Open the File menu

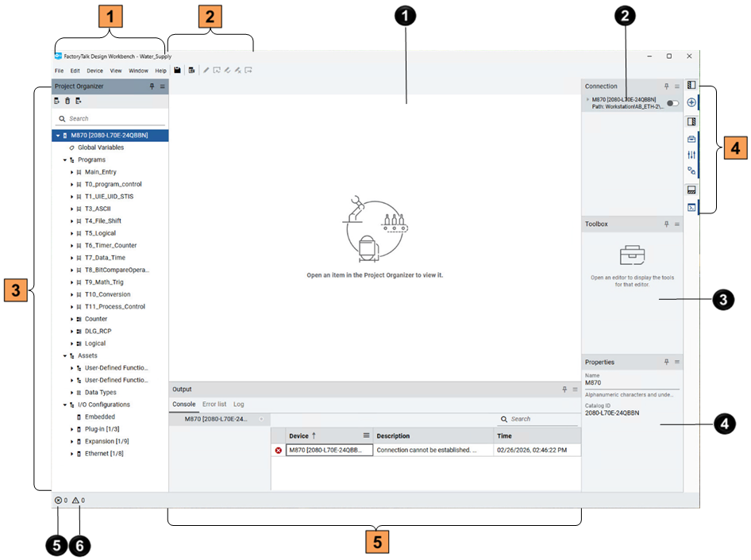point(60,71)
